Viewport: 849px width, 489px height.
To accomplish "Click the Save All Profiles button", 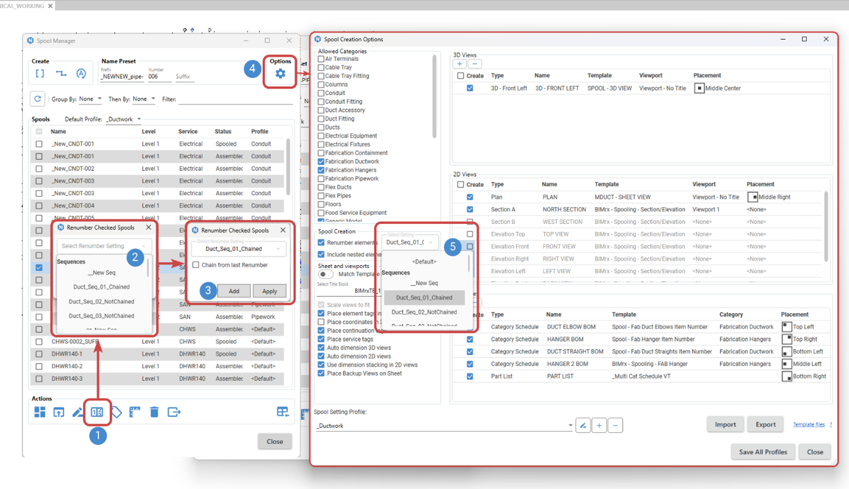I will tap(762, 452).
